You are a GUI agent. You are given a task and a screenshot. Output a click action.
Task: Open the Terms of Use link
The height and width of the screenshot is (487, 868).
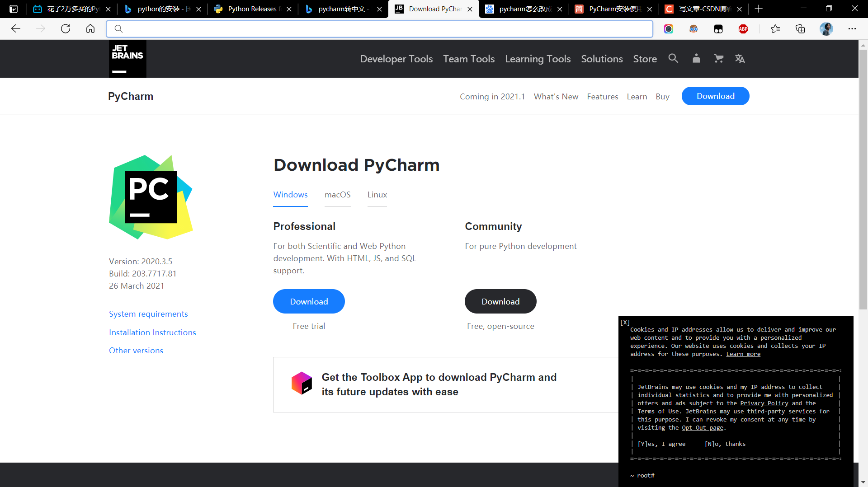(x=658, y=412)
